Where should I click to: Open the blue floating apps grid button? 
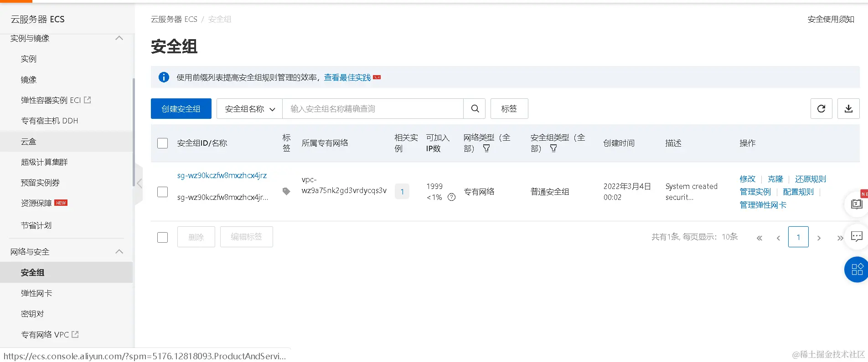tap(857, 269)
